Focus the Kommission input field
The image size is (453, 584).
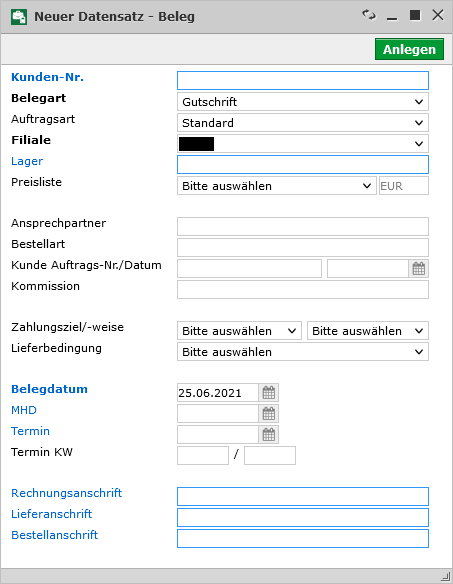(x=303, y=289)
